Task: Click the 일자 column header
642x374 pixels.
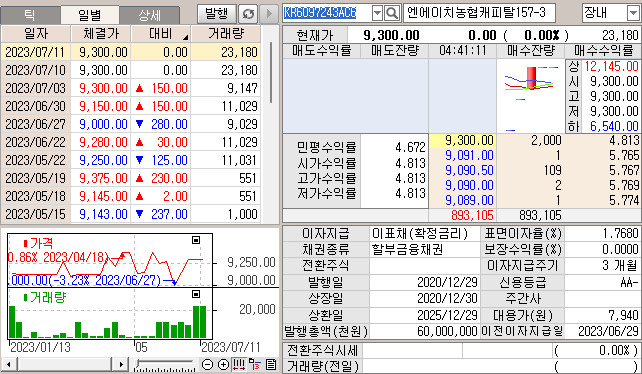Action: tap(36, 34)
